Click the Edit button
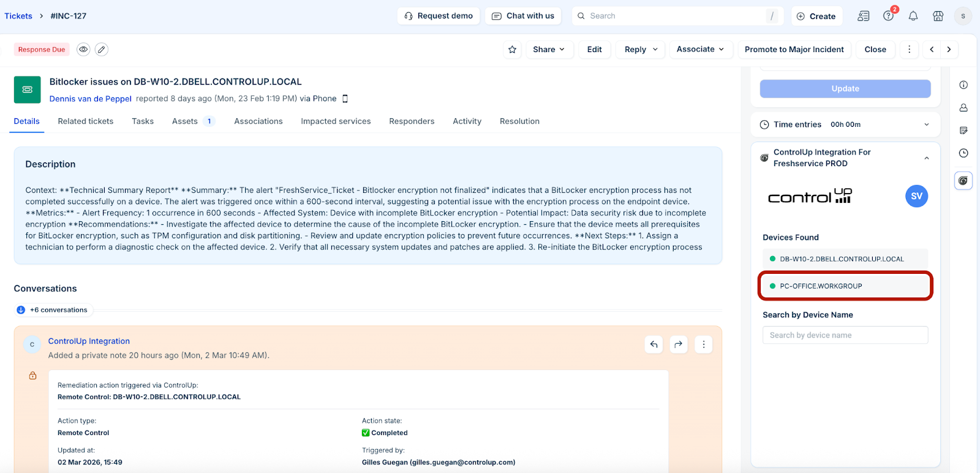Screen dimensions: 980x473 click(x=594, y=50)
